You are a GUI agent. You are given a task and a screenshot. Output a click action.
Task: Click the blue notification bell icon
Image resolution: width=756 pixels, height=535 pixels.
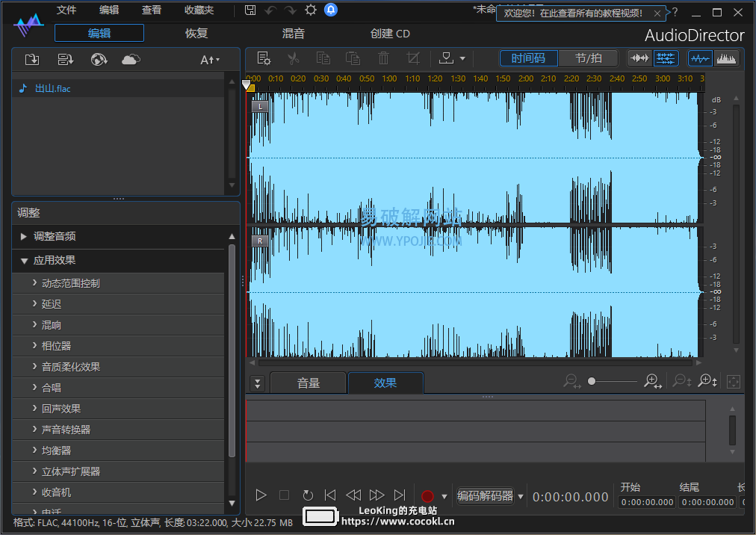pos(331,10)
